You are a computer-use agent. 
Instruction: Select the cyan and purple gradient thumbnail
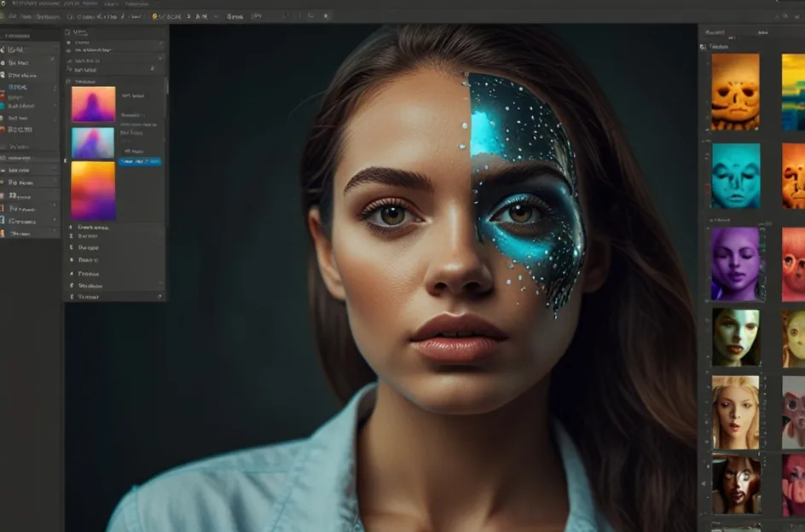[93, 142]
